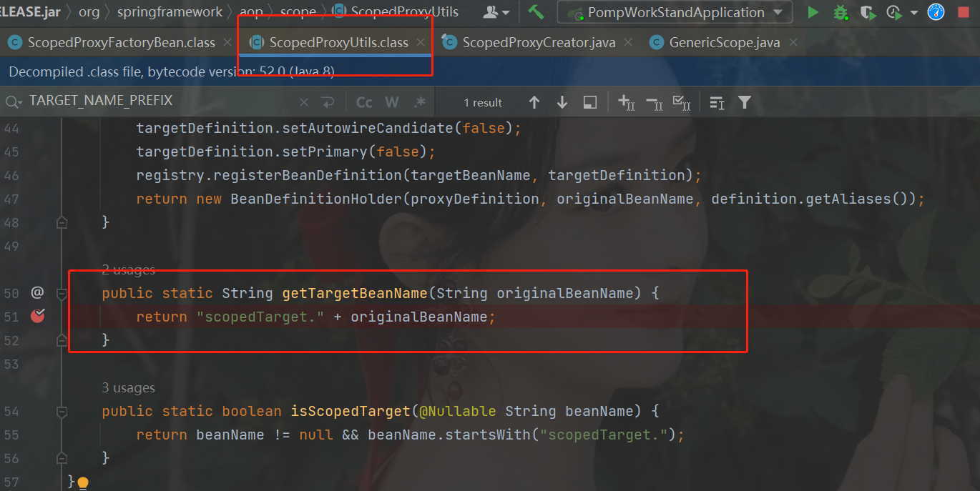Open the PompWorkStandApplication run configuration dropdown
This screenshot has width=980, height=491.
click(x=675, y=12)
